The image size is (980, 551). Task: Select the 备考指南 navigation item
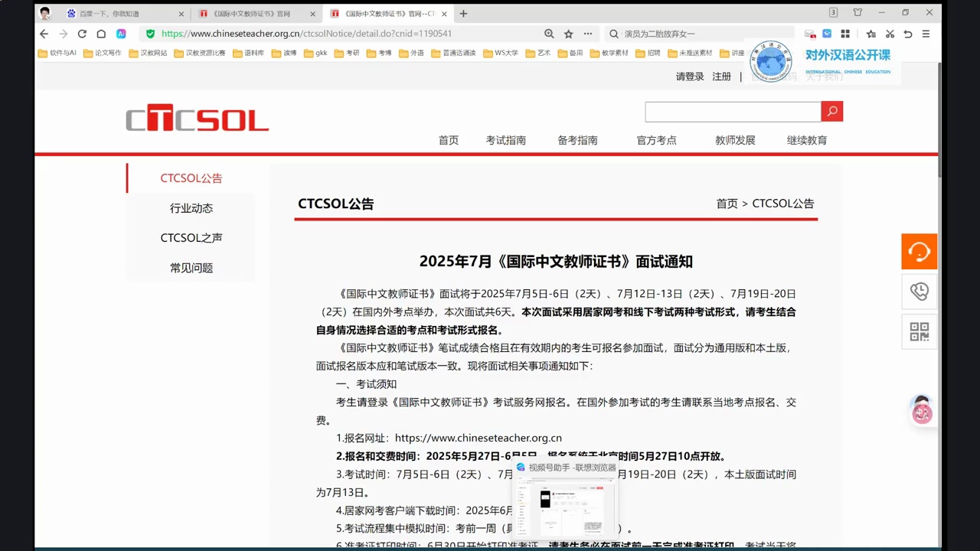tap(577, 140)
